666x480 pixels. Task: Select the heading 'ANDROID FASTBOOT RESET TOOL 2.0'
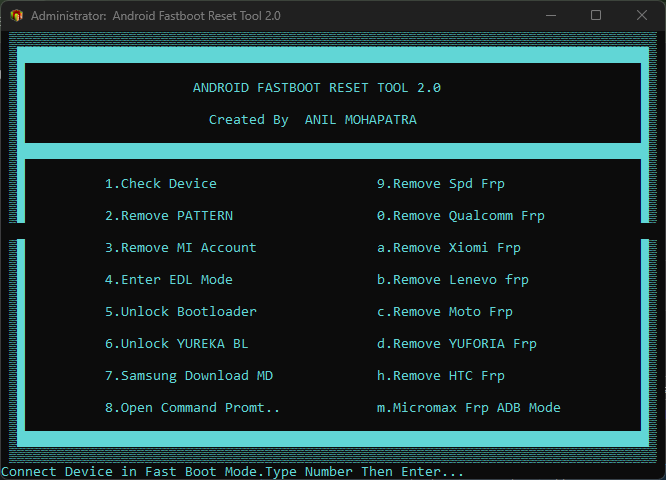pos(317,88)
